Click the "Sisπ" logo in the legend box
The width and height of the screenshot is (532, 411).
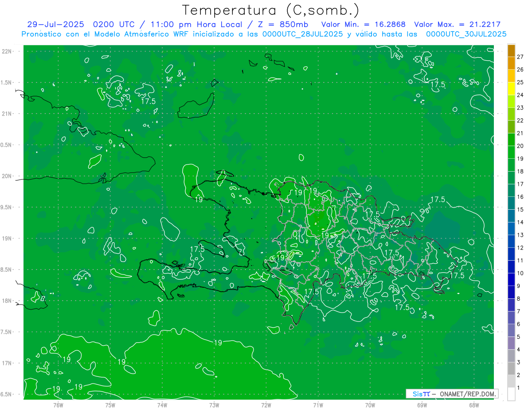tap(421, 394)
